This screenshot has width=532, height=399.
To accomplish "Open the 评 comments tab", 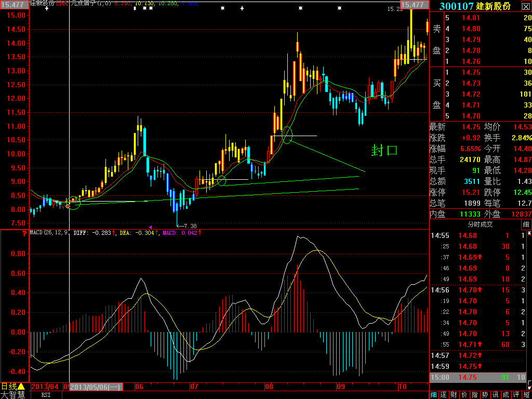I will click(x=516, y=395).
